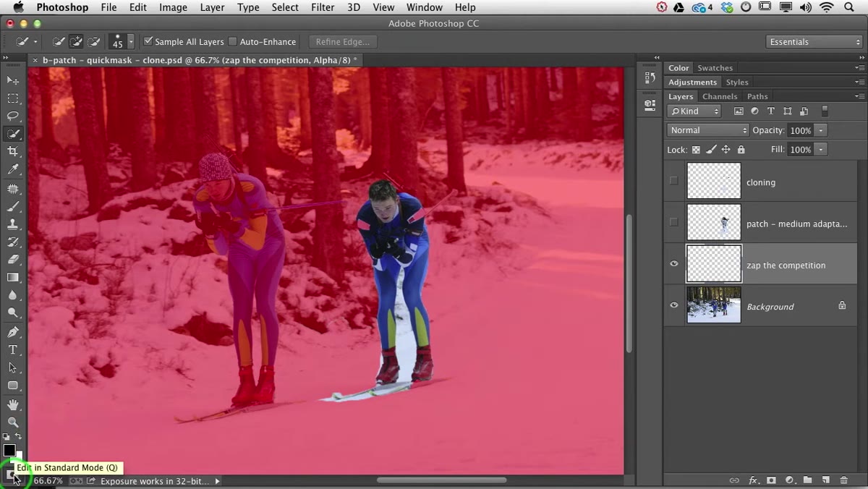Open the Layers panel options menu

859,96
